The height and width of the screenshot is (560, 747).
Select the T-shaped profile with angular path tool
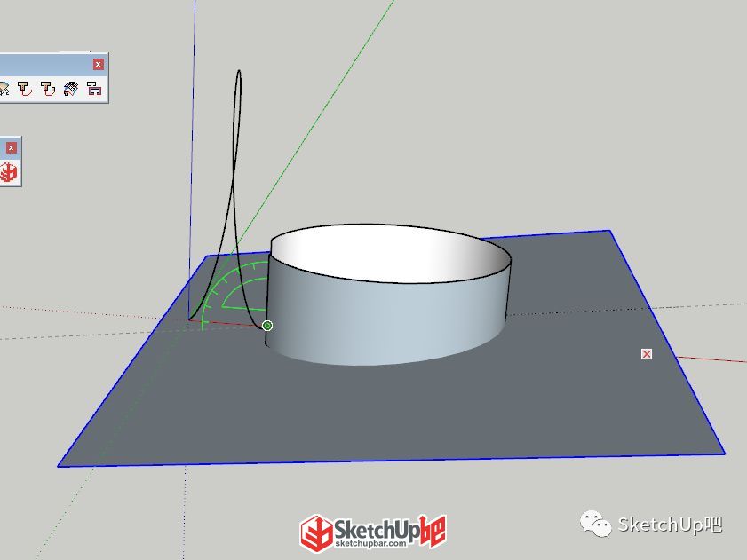pos(48,89)
